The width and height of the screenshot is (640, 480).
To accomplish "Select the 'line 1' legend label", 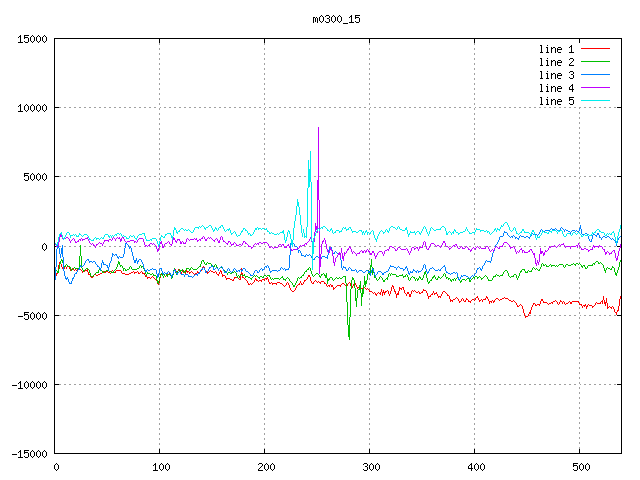I will 556,49.
